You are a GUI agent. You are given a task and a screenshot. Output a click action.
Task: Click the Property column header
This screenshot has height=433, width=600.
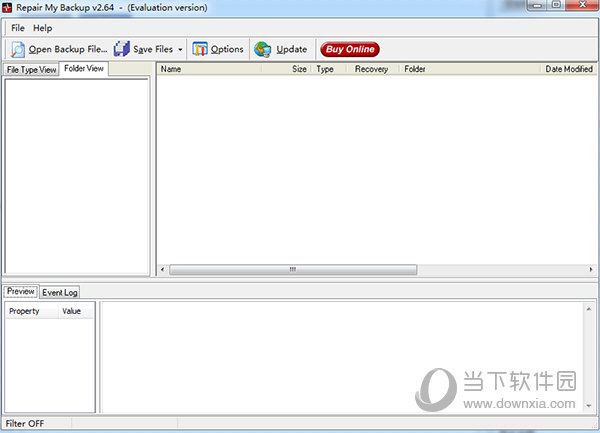[31, 311]
